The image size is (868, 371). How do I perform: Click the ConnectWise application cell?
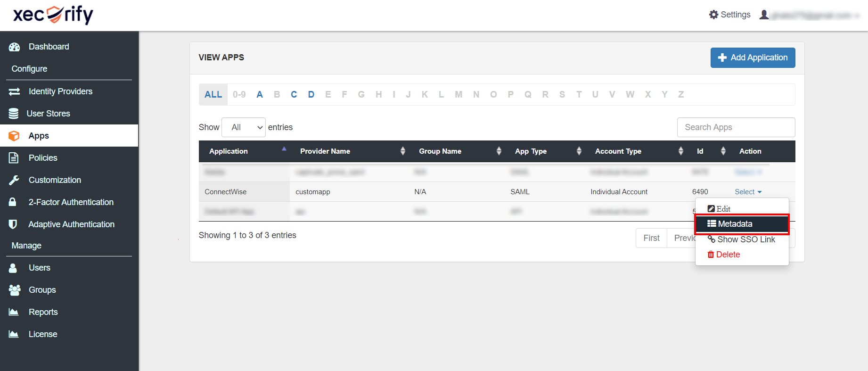[244, 192]
